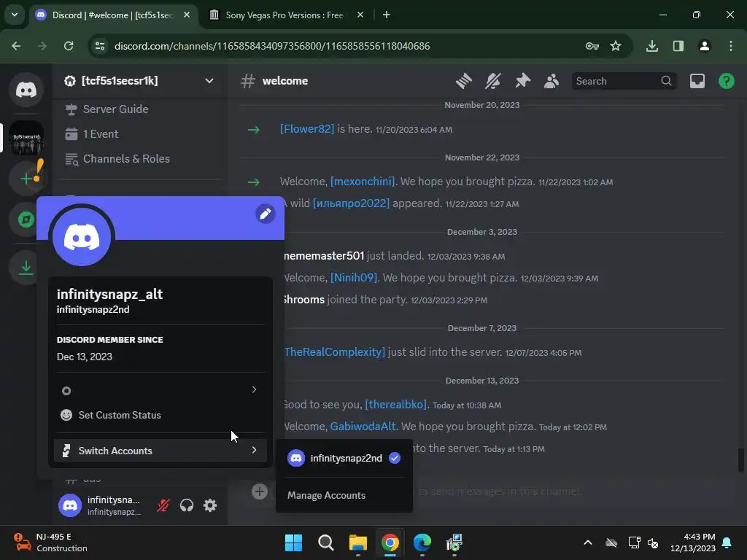The height and width of the screenshot is (560, 747).
Task: Click therealbko username link
Action: pyautogui.click(x=395, y=404)
